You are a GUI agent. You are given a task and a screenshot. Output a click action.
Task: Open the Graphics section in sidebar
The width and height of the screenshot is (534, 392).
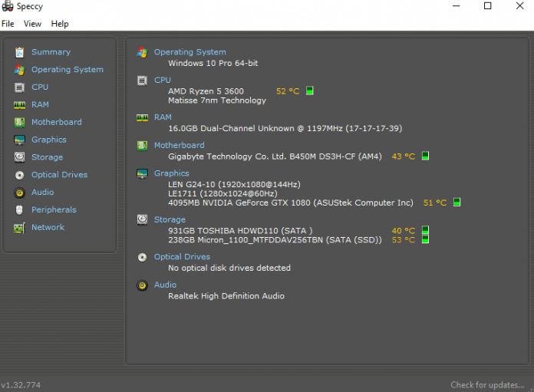(x=49, y=140)
